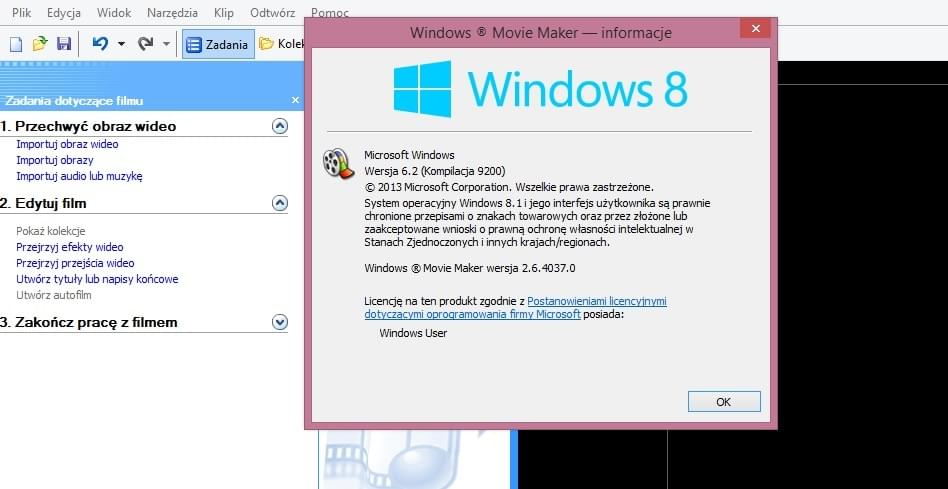Click the dialog title bar Windows Movie Maker — informacje
The width and height of the screenshot is (948, 489).
[x=540, y=32]
